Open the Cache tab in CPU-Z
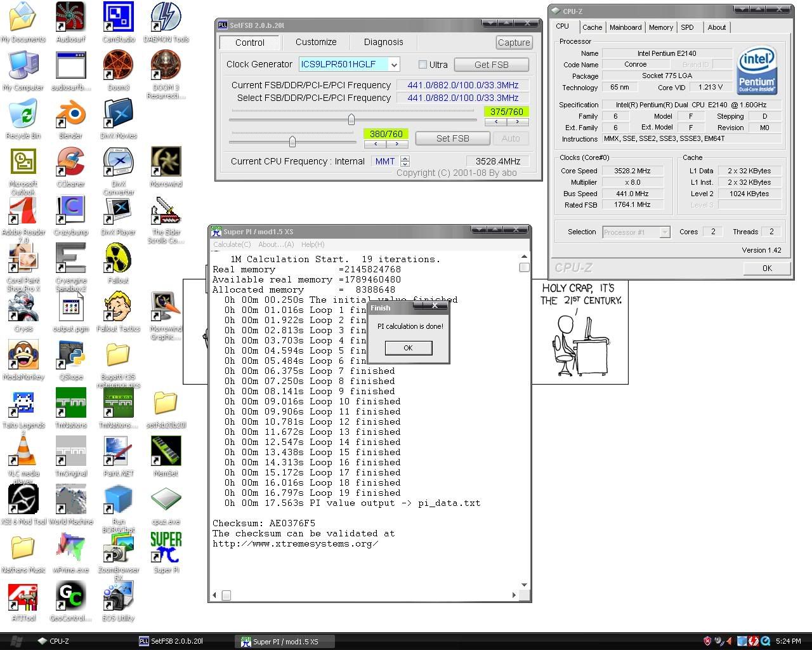 point(592,27)
